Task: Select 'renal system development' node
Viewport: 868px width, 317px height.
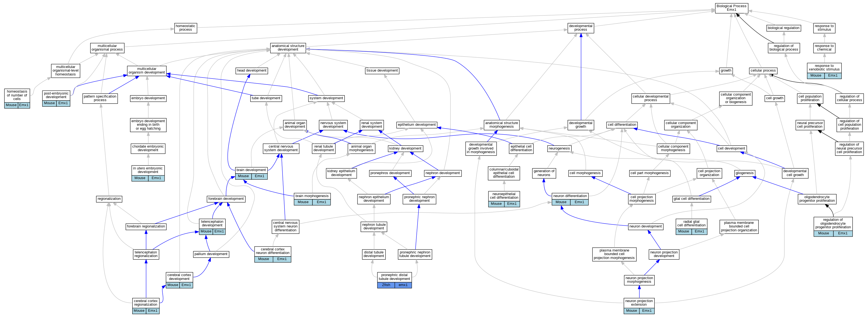Action: click(x=372, y=125)
